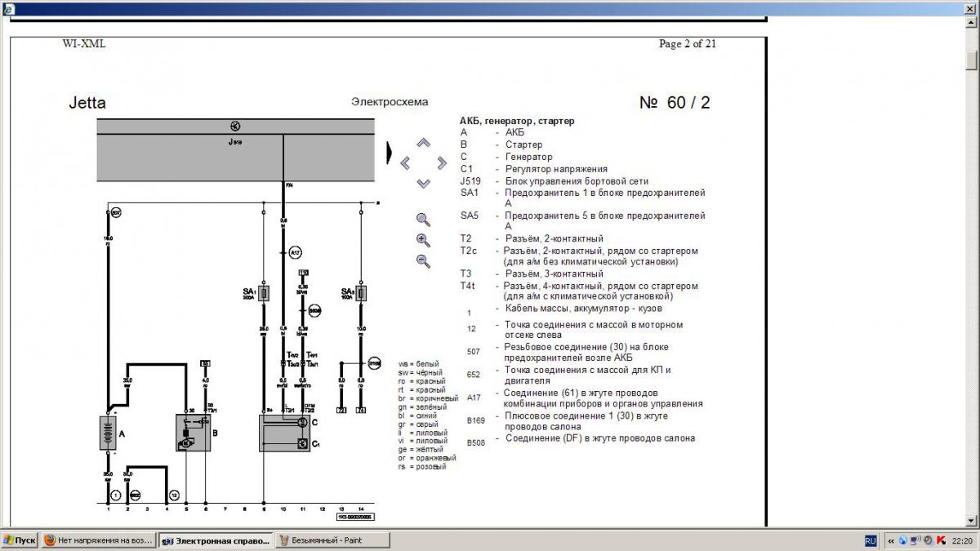
Task: Click the J519 control unit block
Action: (236, 152)
